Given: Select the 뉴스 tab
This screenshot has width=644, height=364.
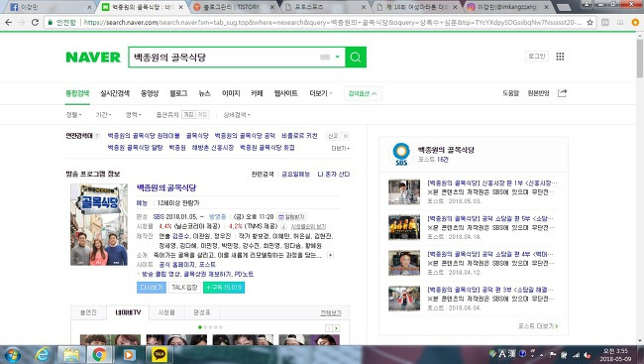Looking at the screenshot, I should coord(204,93).
